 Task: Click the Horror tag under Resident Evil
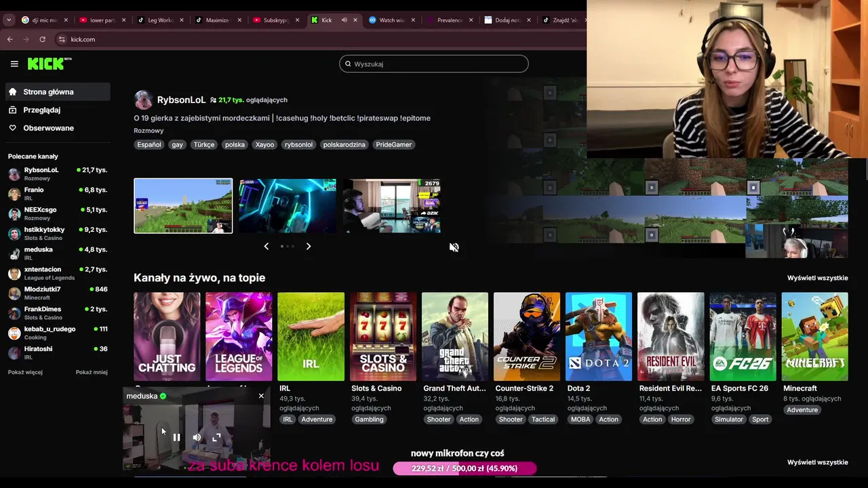pos(681,420)
